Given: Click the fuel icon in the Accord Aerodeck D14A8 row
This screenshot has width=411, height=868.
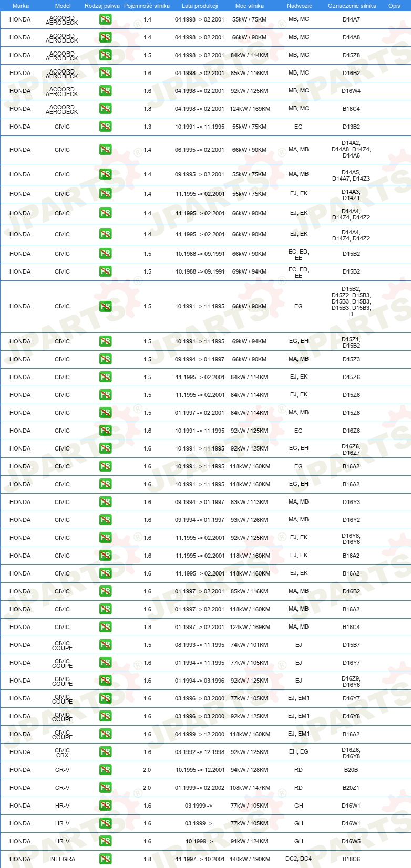Looking at the screenshot, I should click(105, 37).
